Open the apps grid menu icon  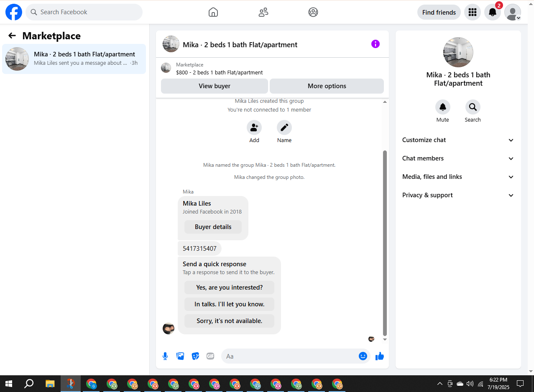click(473, 12)
